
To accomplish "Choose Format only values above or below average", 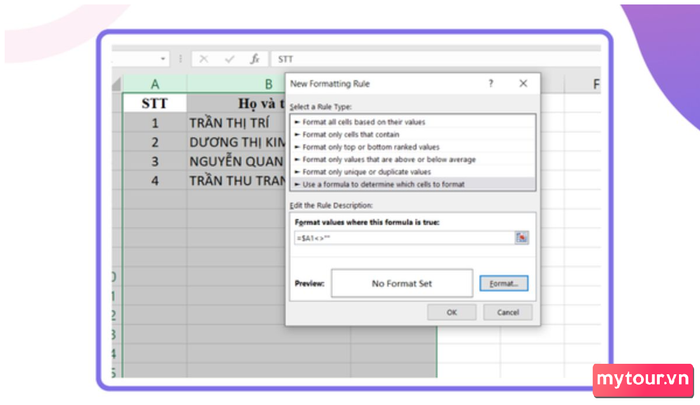I will (412, 159).
